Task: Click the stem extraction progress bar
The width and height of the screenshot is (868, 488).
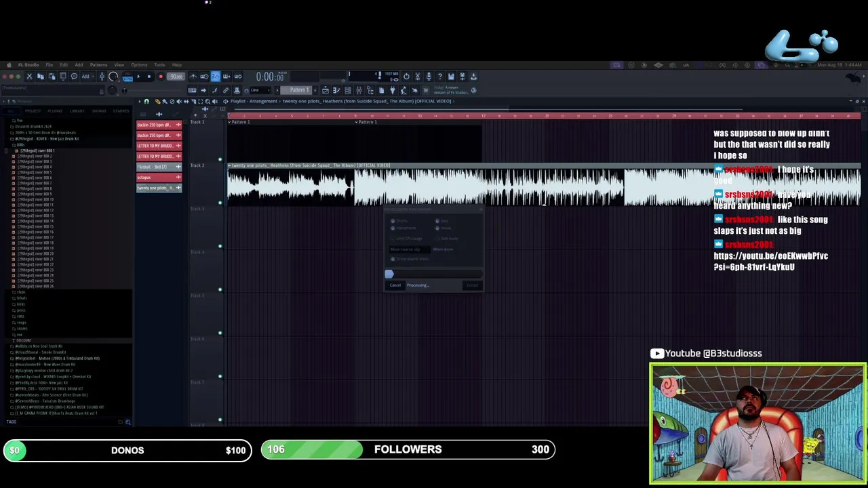Action: (433, 274)
